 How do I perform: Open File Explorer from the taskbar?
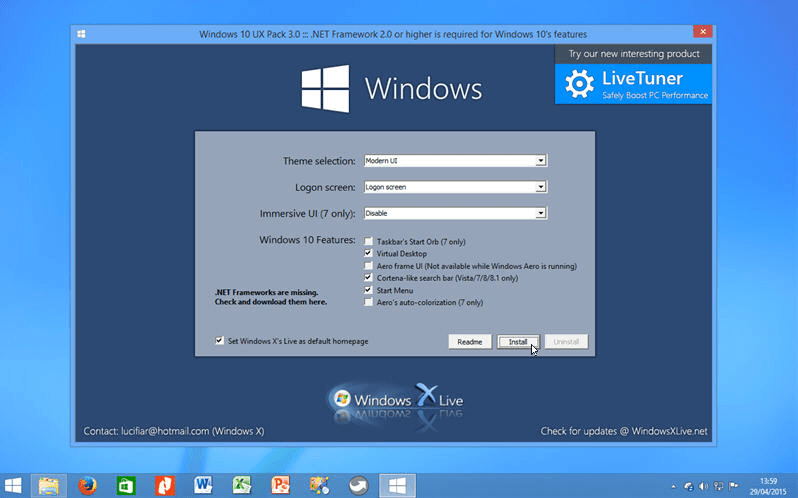pyautogui.click(x=49, y=485)
